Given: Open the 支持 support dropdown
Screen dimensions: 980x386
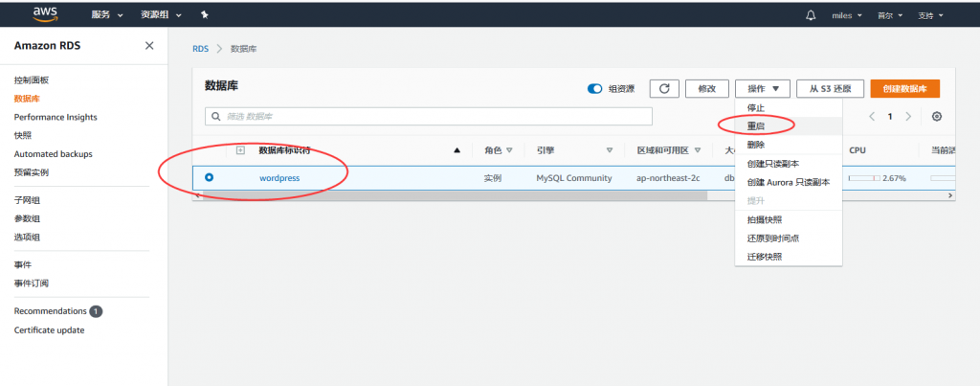Looking at the screenshot, I should click(930, 15).
